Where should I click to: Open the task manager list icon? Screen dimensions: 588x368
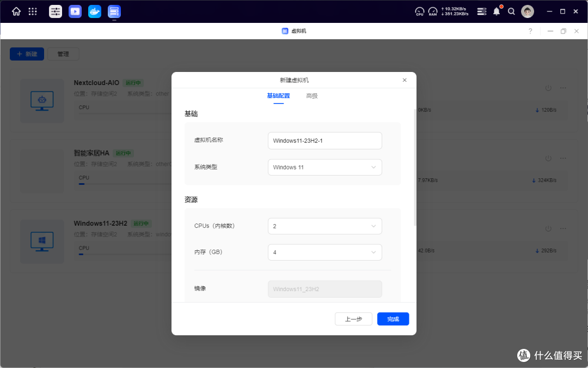[481, 11]
